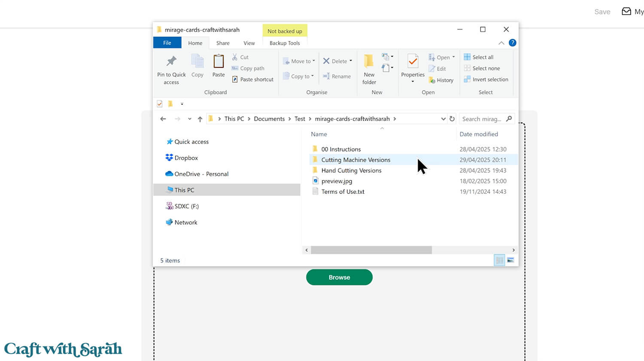Click the green Browse button
The width and height of the screenshot is (644, 361).
[x=339, y=277]
